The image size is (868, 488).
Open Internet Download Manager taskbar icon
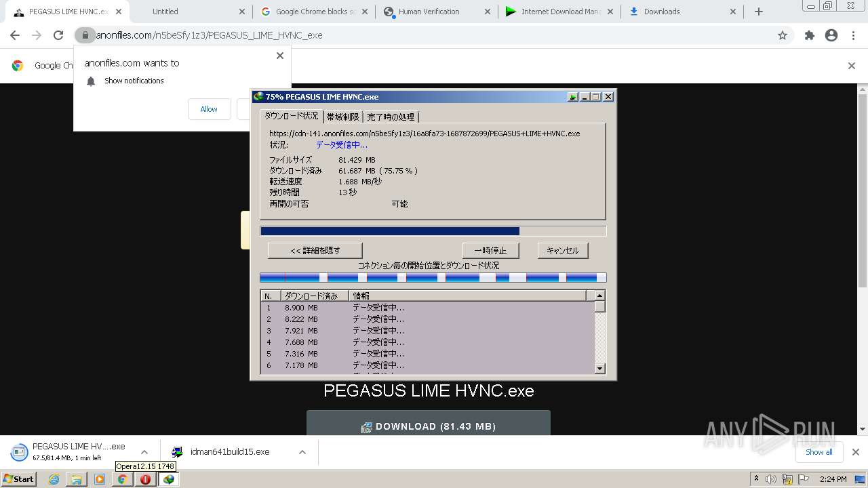169,479
